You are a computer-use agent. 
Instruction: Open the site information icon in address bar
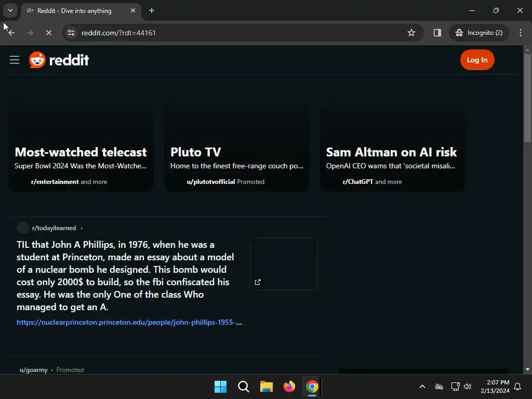(71, 33)
